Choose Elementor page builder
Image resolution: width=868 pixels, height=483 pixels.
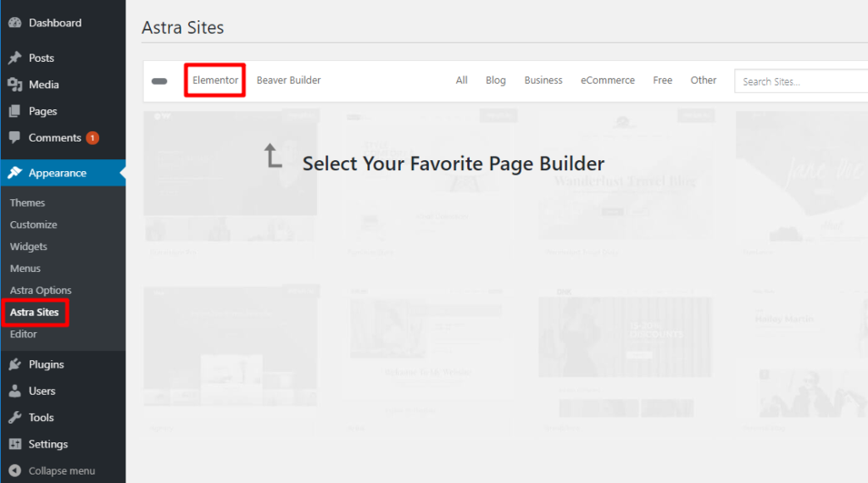[x=215, y=80]
